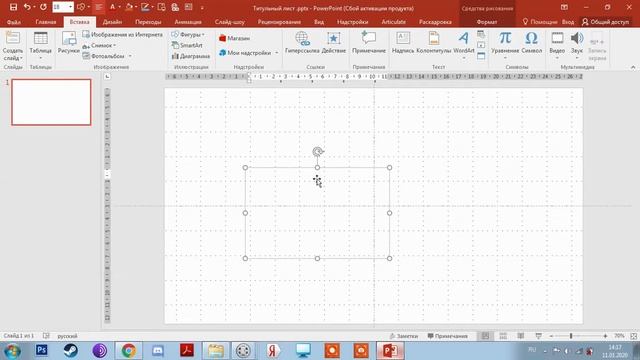The image size is (640, 360).
Task: Save the presentation using the floppy icon
Action: click(x=13, y=7)
